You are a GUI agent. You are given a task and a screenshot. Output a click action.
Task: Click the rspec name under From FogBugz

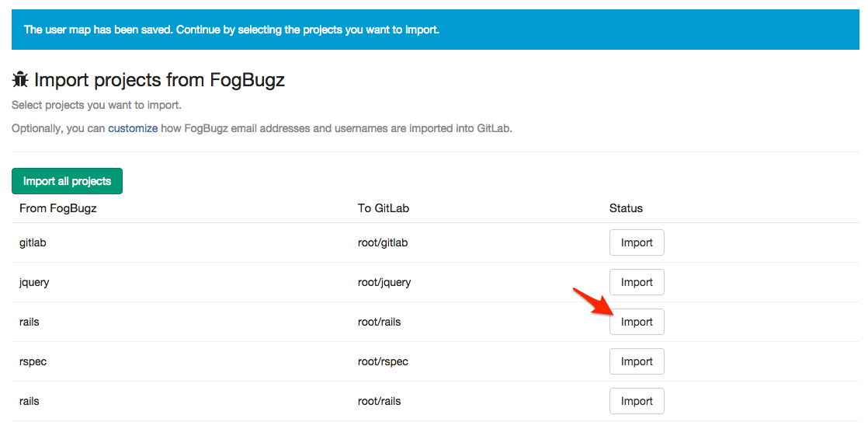pyautogui.click(x=33, y=361)
